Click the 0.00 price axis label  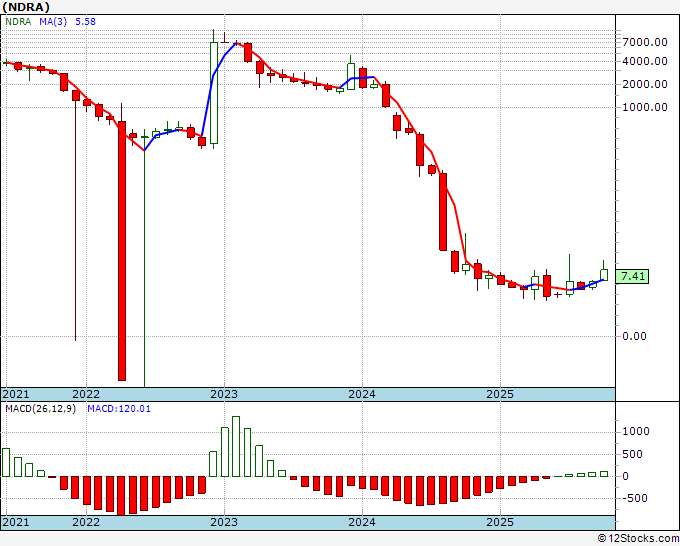tap(634, 336)
